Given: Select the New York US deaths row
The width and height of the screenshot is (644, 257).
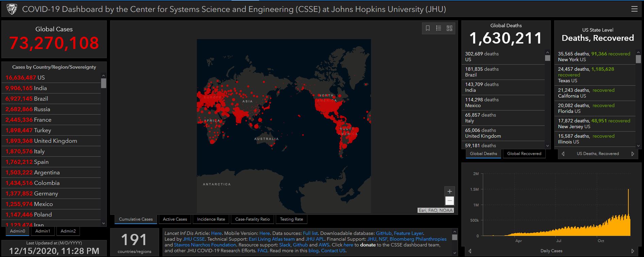Looking at the screenshot, I should point(595,57).
